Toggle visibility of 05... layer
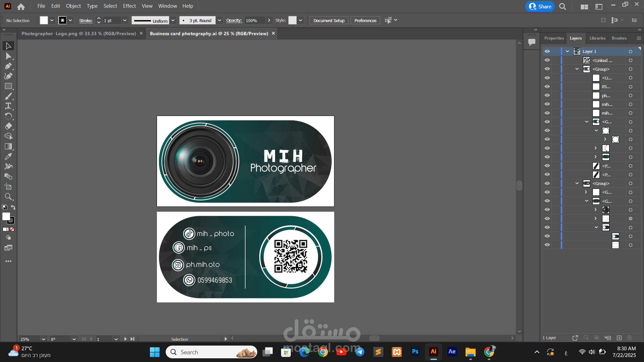The width and height of the screenshot is (644, 362). click(x=547, y=86)
